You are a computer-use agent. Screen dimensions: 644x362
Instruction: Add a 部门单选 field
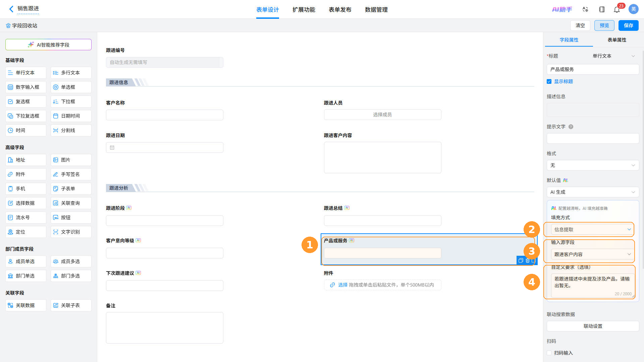point(26,276)
